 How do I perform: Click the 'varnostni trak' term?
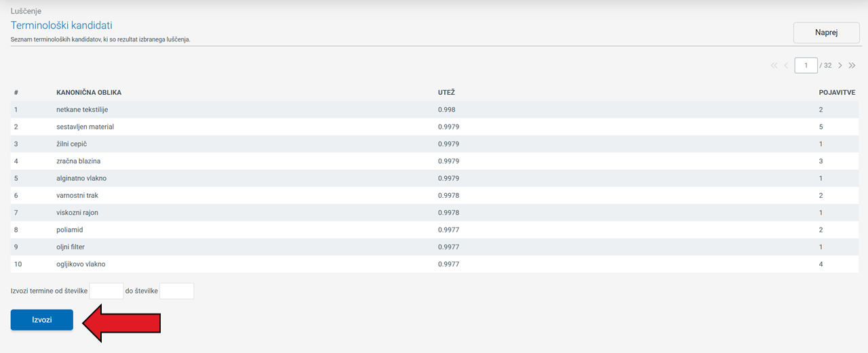coord(78,196)
